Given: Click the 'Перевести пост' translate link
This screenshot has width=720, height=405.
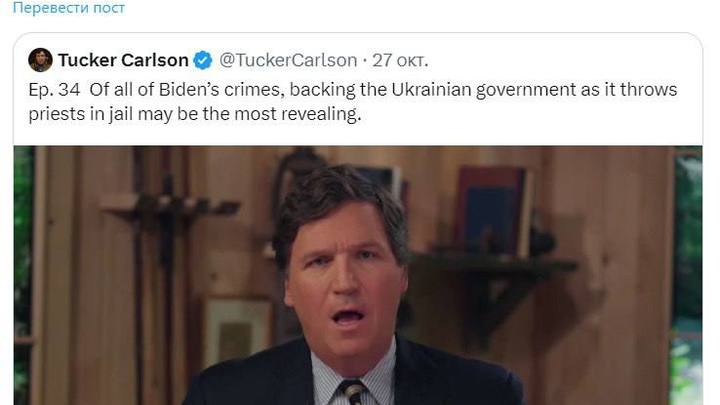Looking at the screenshot, I should coord(69,8).
